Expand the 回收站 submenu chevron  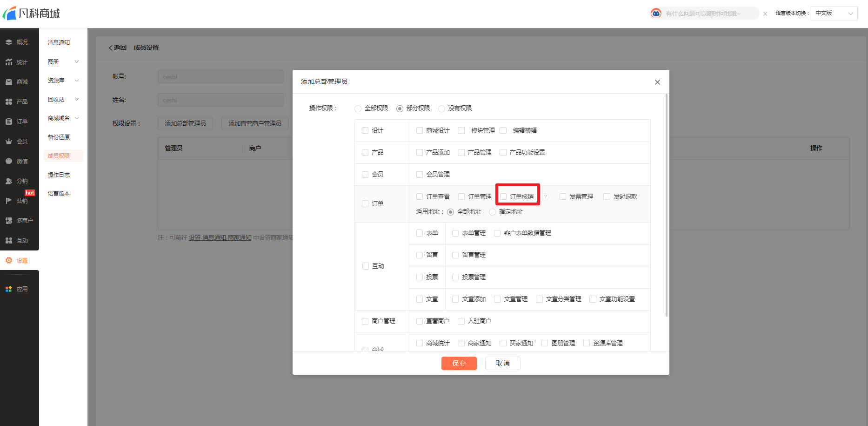[x=77, y=99]
